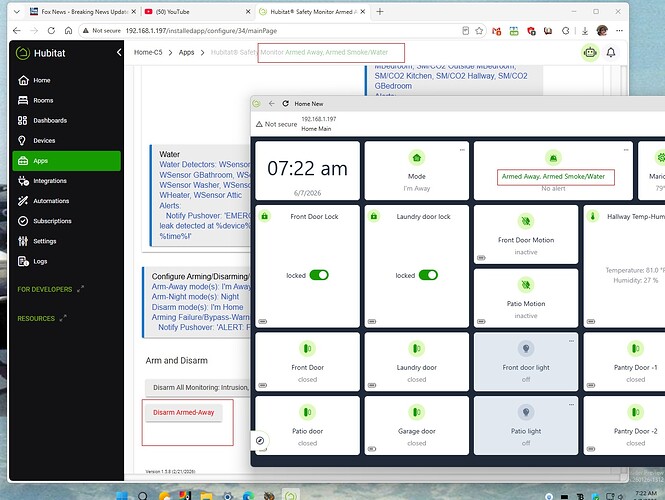Select Hubitat Safety Monitor browser tab

[313, 12]
